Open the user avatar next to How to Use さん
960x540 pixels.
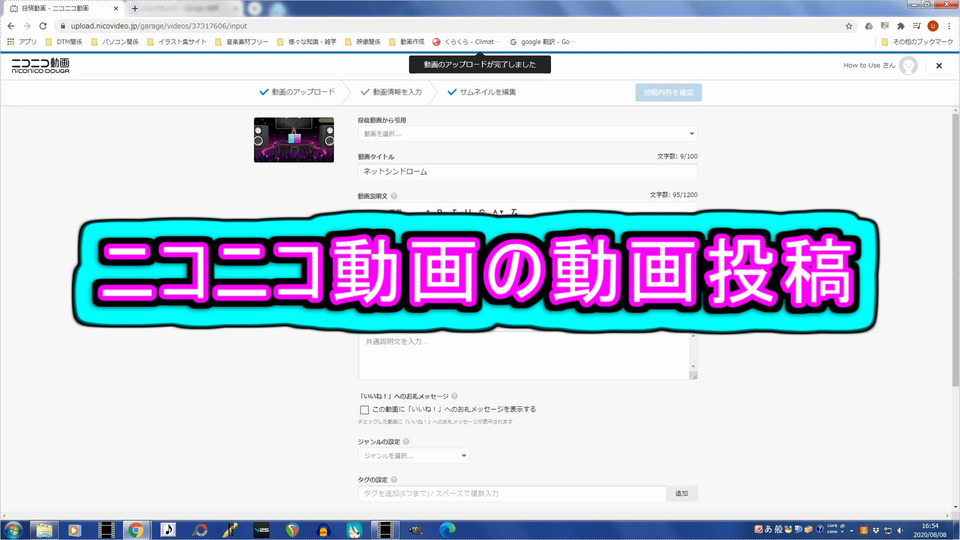click(x=909, y=66)
